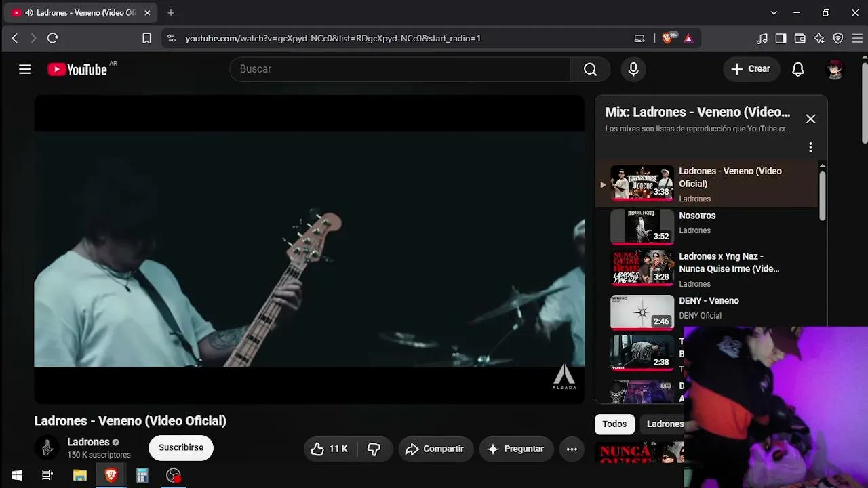Share the video with Compartir
The height and width of the screenshot is (488, 868).
[435, 449]
